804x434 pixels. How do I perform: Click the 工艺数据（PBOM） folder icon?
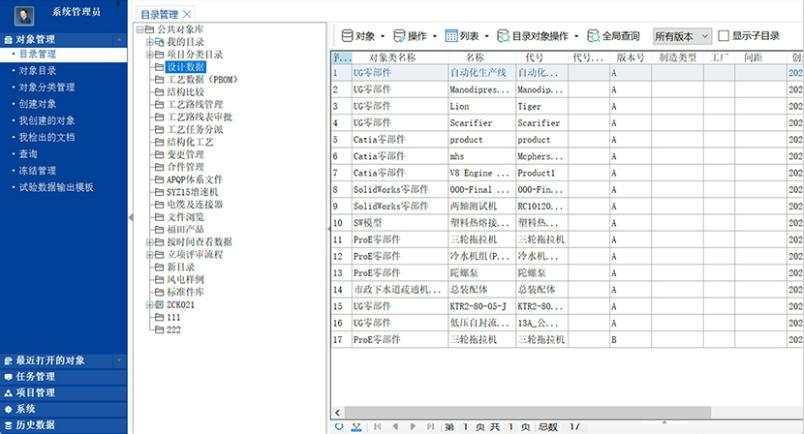tap(159, 79)
